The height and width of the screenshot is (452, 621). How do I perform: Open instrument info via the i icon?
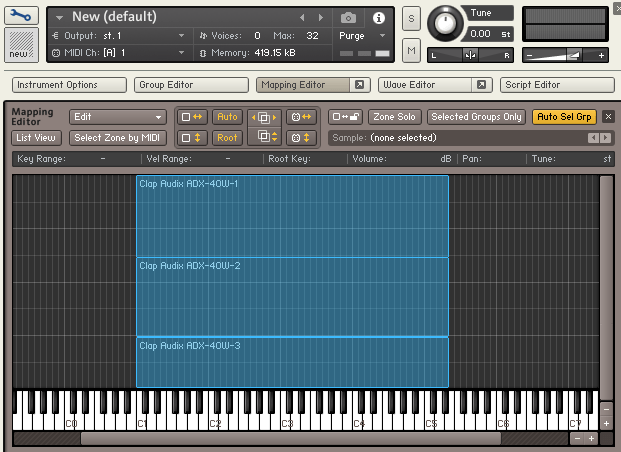pyautogui.click(x=379, y=18)
